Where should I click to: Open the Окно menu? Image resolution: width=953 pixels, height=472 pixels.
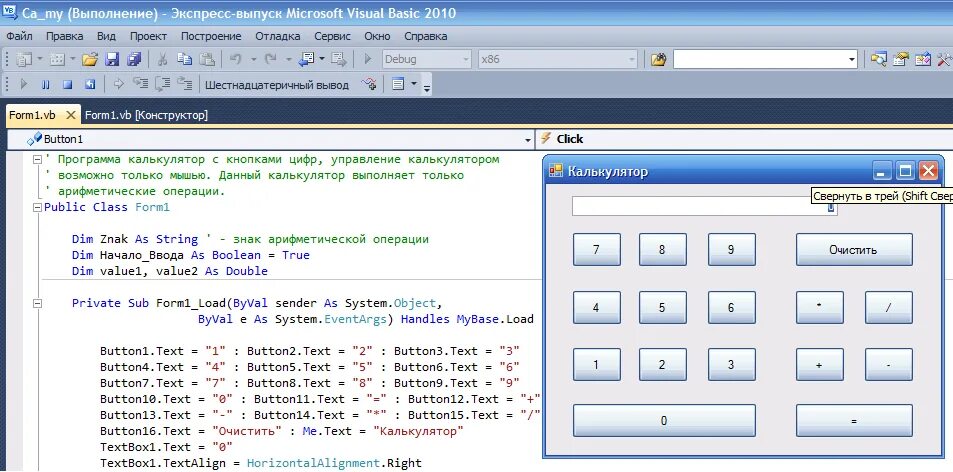tap(377, 36)
